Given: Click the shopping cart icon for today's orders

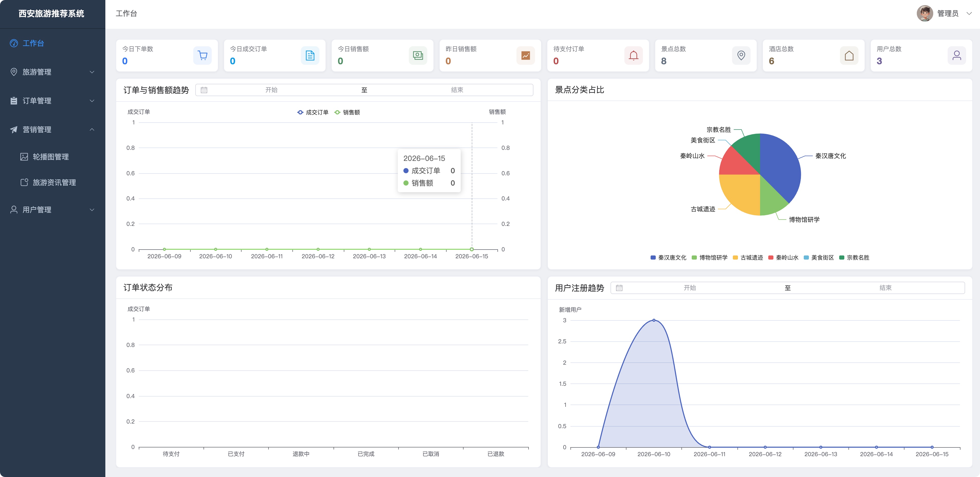Looking at the screenshot, I should (202, 56).
